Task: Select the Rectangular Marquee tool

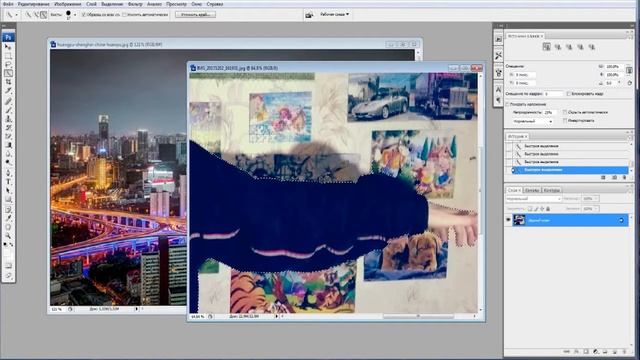Action: click(8, 56)
